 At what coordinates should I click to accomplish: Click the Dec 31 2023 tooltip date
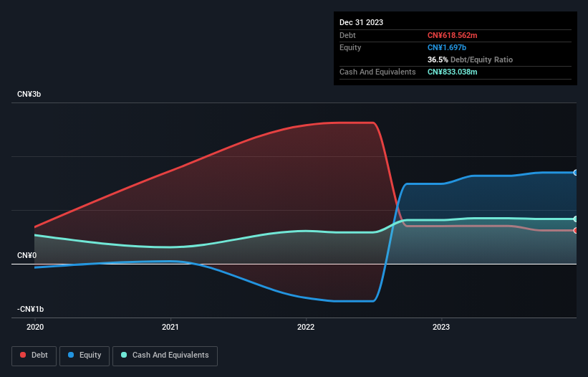tap(361, 22)
